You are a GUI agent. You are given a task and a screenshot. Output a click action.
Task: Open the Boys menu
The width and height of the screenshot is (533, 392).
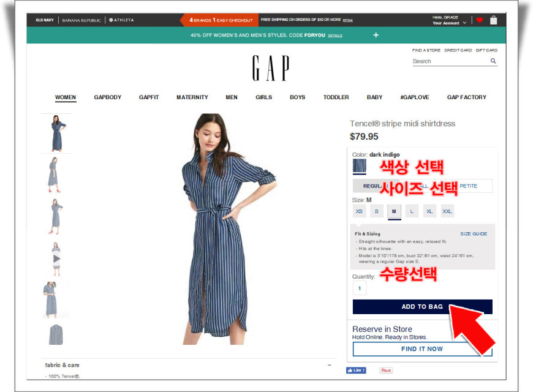[x=297, y=97]
